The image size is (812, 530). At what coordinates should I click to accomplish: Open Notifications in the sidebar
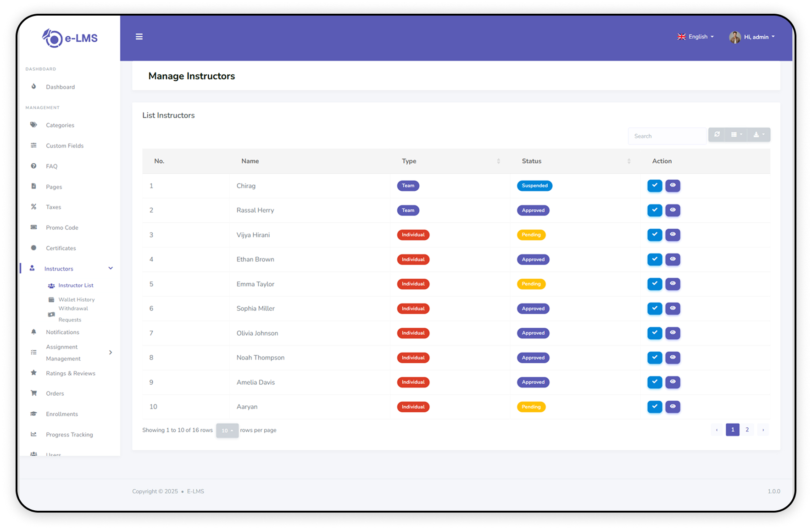(x=62, y=332)
